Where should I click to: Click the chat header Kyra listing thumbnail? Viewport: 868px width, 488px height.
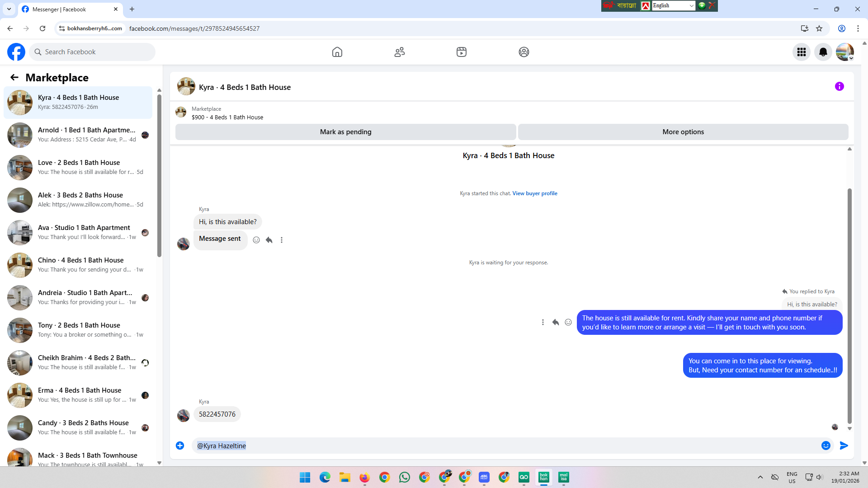coord(186,86)
